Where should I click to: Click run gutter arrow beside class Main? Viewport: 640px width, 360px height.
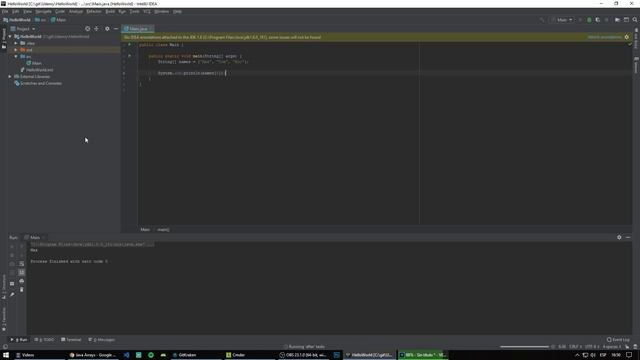[x=129, y=44]
